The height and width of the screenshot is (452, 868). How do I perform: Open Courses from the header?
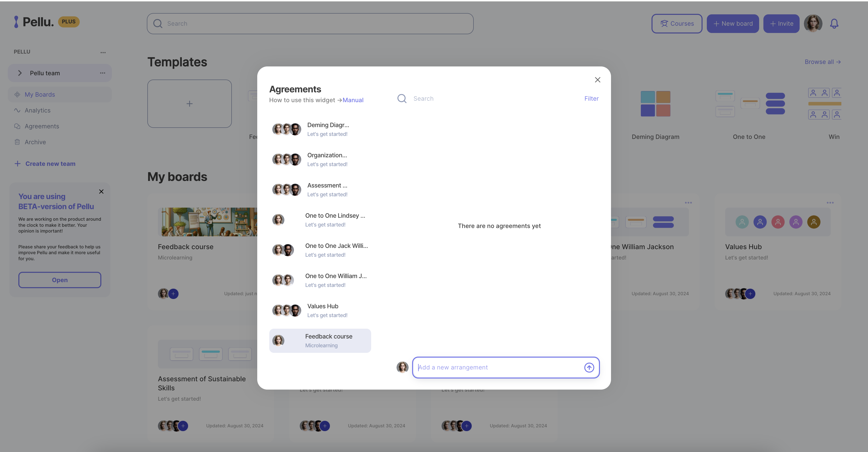[677, 24]
